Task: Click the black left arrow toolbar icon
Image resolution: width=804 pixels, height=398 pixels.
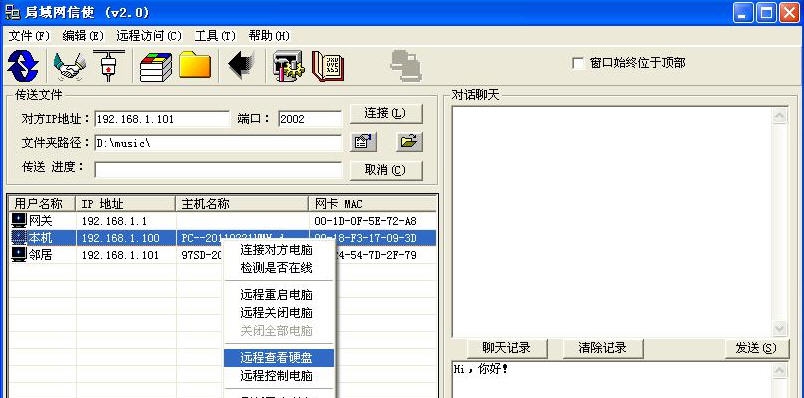Action: pos(242,66)
